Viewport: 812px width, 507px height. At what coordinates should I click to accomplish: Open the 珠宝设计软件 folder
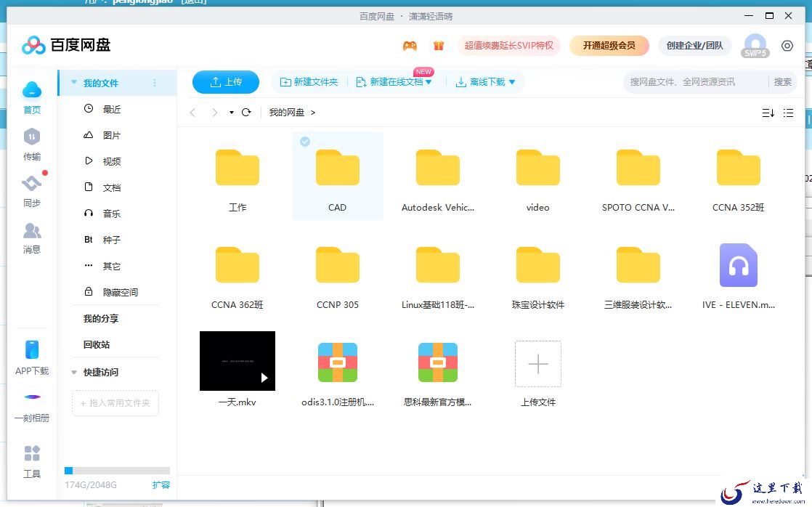pos(538,264)
